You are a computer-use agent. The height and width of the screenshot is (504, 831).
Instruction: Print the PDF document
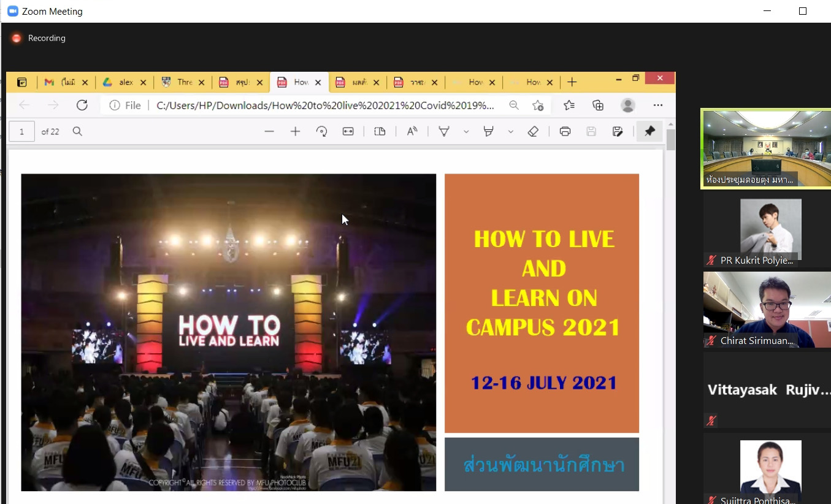565,131
